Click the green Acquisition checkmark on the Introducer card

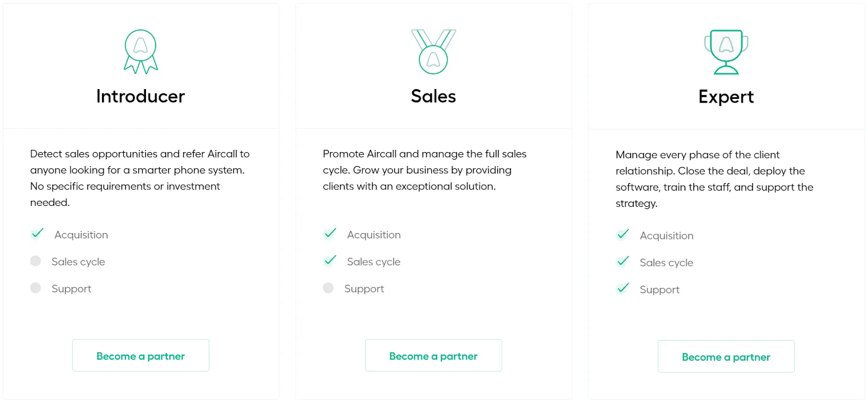tap(36, 234)
